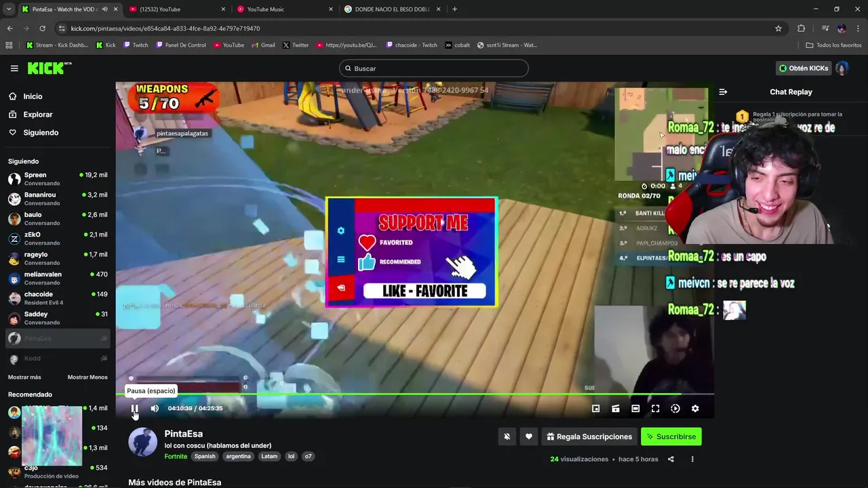
Task: Click the argentina tag
Action: [238, 457]
